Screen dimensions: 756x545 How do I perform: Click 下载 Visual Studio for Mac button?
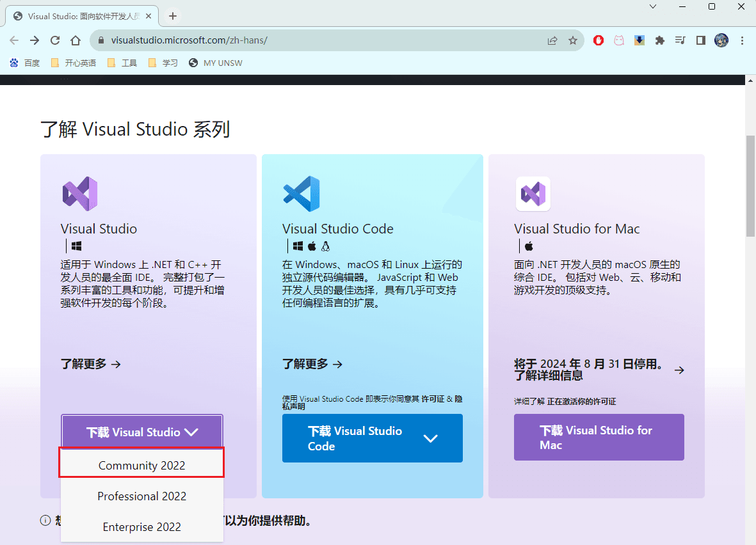[599, 437]
